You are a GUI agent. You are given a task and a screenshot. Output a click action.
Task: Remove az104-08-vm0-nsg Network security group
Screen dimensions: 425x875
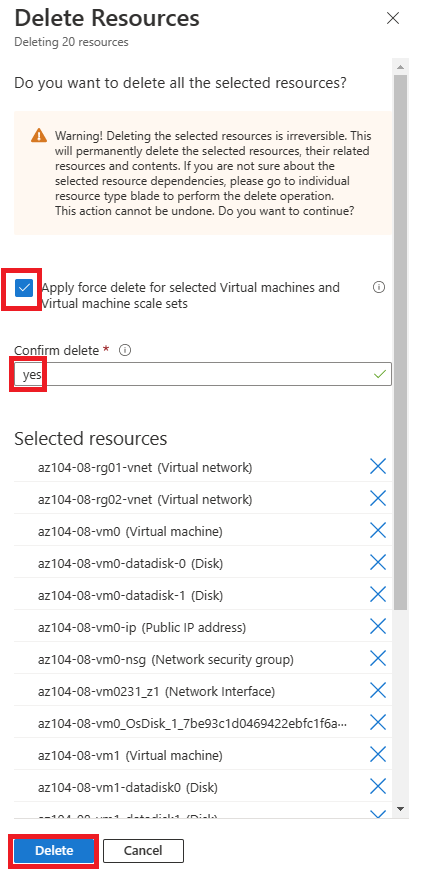click(378, 658)
